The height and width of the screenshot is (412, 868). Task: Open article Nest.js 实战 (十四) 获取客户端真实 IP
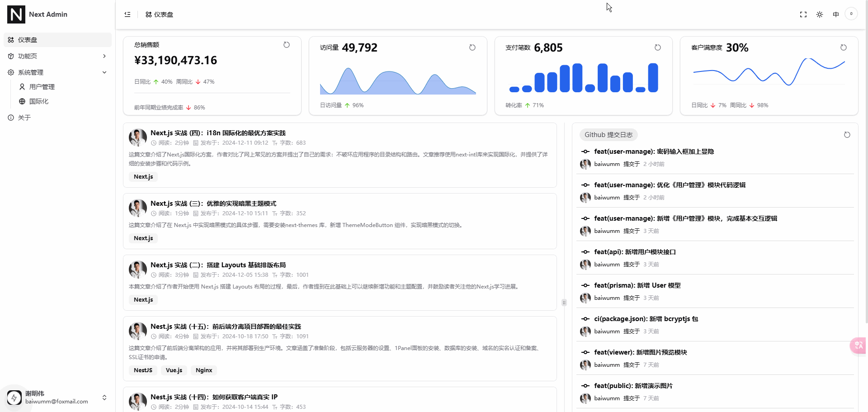[214, 397]
